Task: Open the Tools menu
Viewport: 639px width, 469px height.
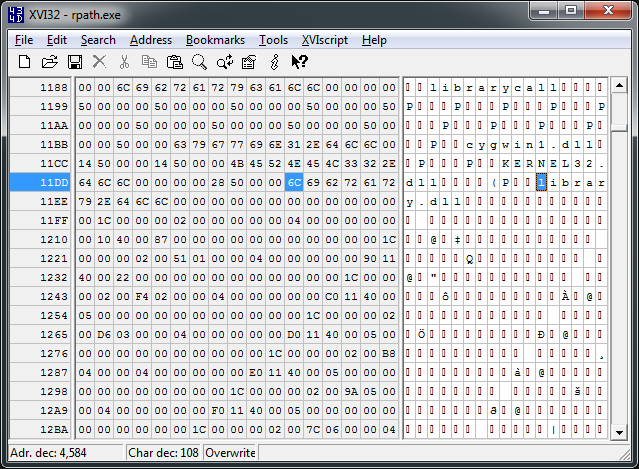Action: click(x=273, y=40)
